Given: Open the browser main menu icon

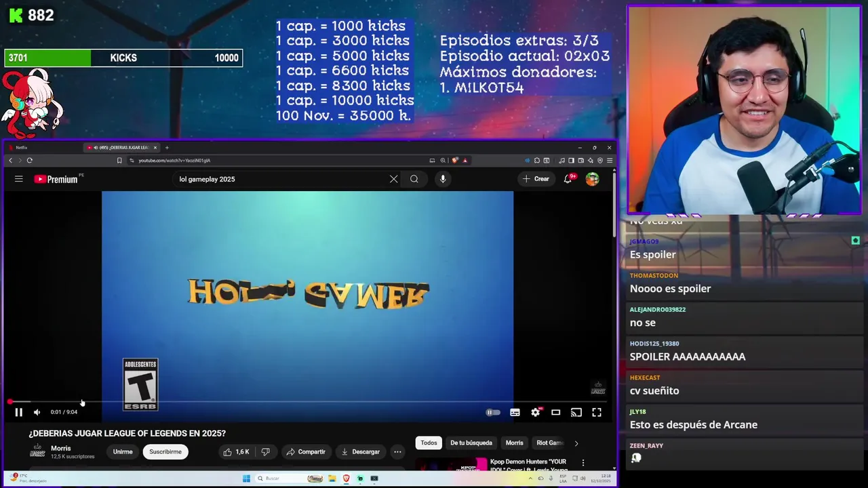Looking at the screenshot, I should tap(609, 161).
